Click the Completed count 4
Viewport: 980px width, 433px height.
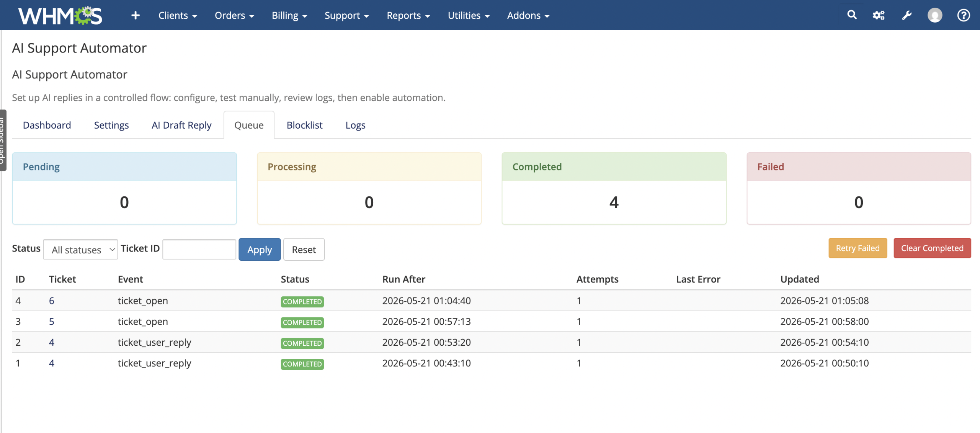coord(614,202)
